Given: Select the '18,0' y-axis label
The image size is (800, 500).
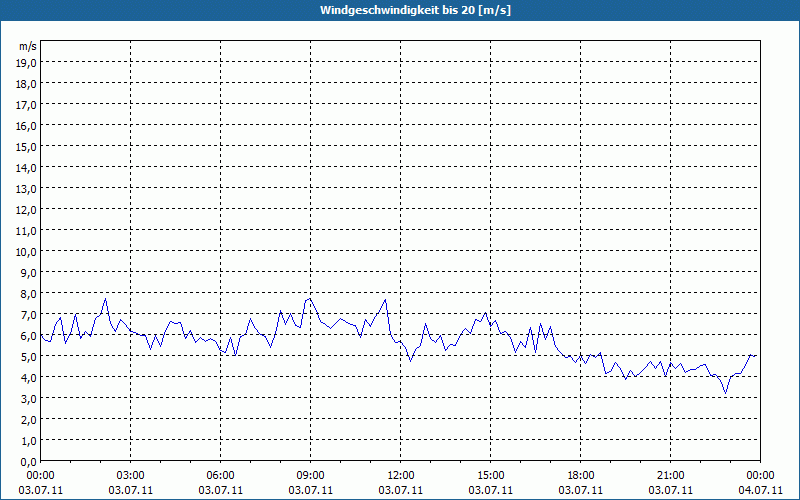Looking at the screenshot, I should point(27,84).
